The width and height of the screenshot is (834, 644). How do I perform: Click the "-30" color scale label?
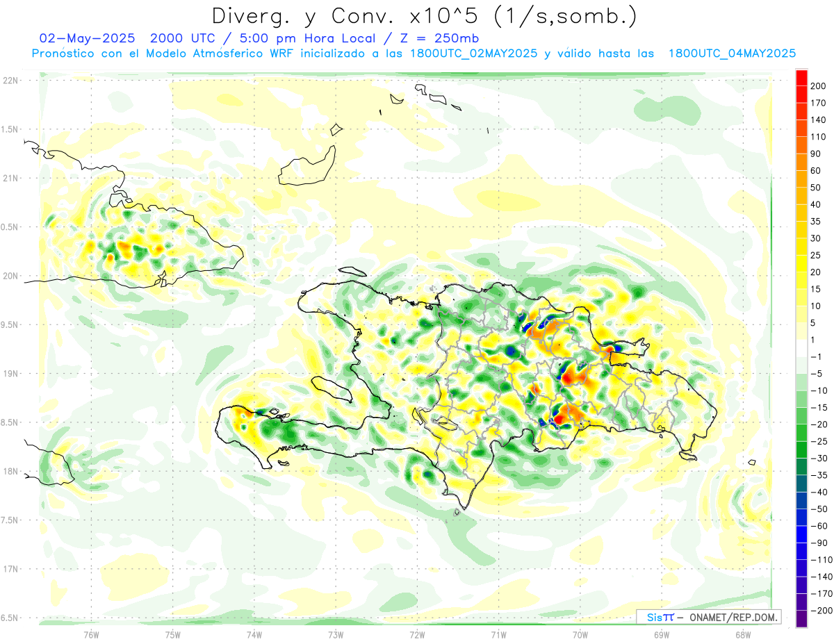(x=819, y=458)
